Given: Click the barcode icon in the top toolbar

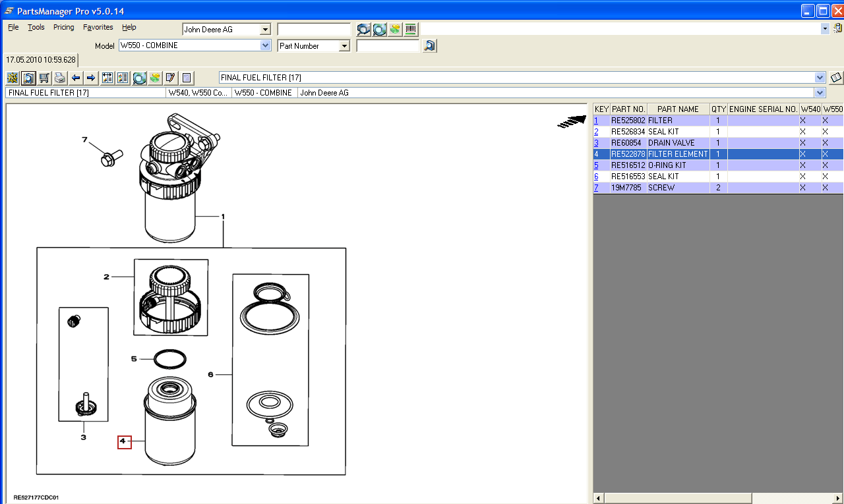Looking at the screenshot, I should pyautogui.click(x=411, y=29).
